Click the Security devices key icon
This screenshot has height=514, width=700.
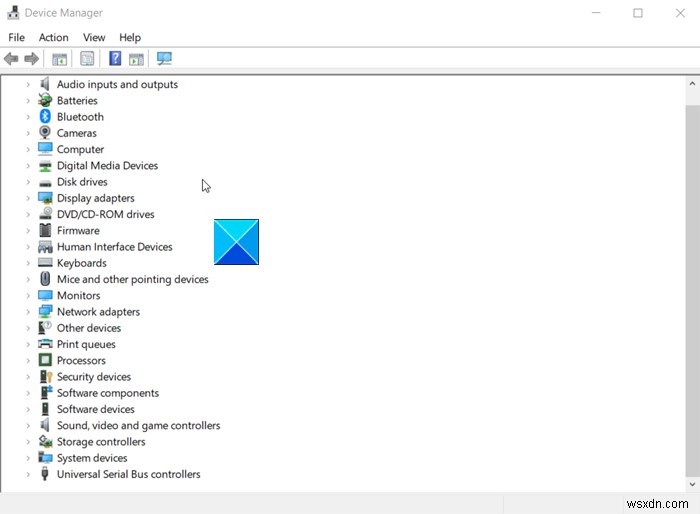(x=46, y=376)
